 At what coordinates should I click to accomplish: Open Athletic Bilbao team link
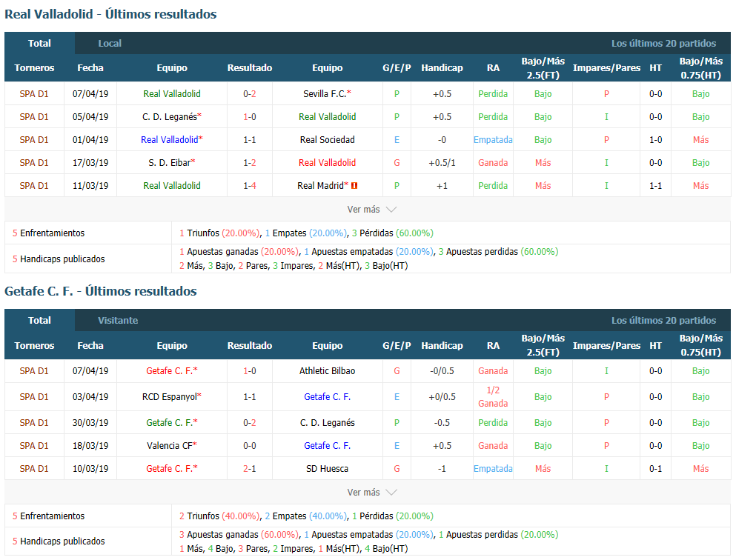[x=327, y=371]
